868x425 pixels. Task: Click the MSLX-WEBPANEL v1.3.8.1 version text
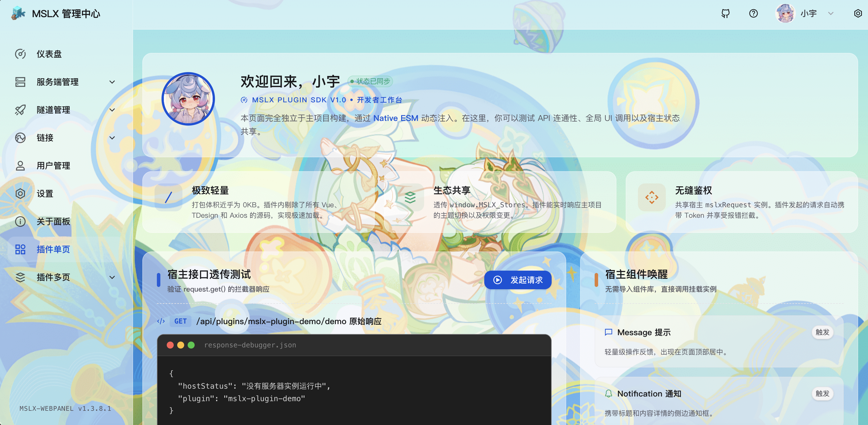(65, 408)
